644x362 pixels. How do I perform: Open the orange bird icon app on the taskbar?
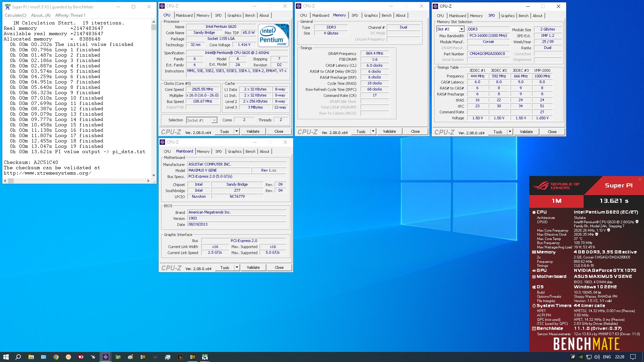pos(180,357)
